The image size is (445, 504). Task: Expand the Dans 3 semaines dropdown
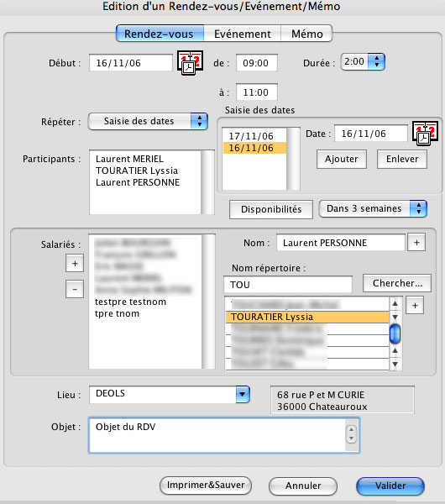click(373, 208)
